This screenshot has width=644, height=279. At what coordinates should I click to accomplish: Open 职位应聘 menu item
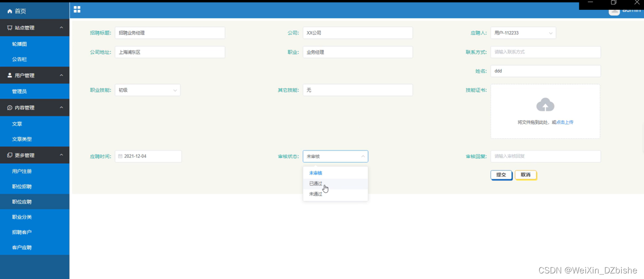34,202
